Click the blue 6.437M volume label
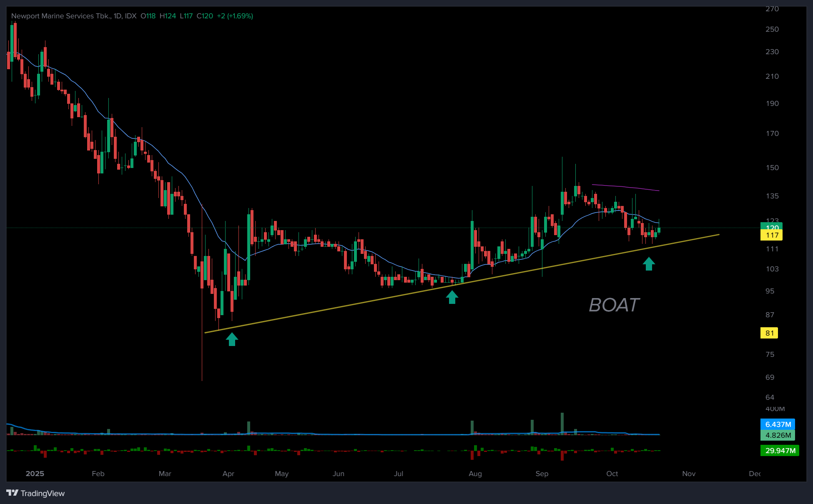This screenshot has height=504, width=813. pos(778,424)
